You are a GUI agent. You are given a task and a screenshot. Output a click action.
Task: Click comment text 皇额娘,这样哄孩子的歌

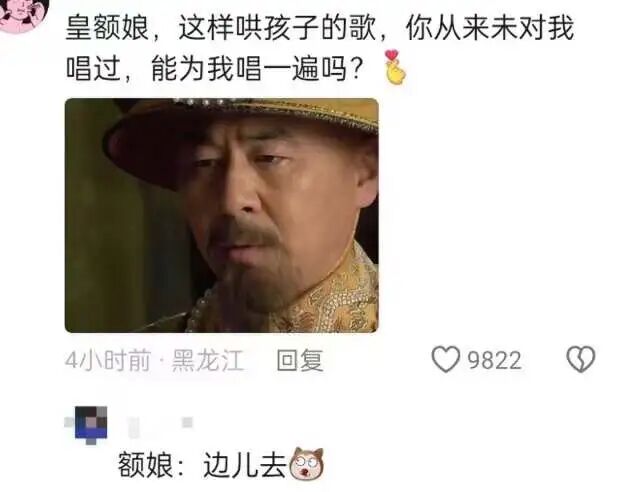(220, 28)
